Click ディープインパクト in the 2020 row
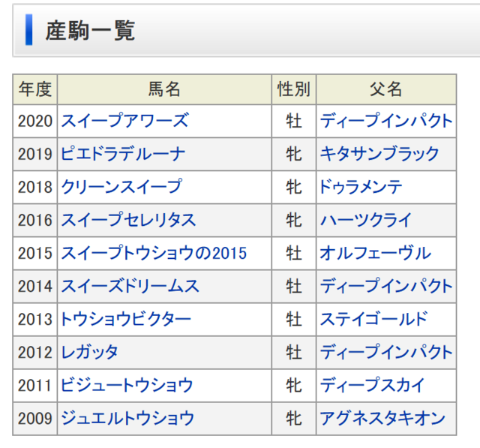 coord(386,121)
